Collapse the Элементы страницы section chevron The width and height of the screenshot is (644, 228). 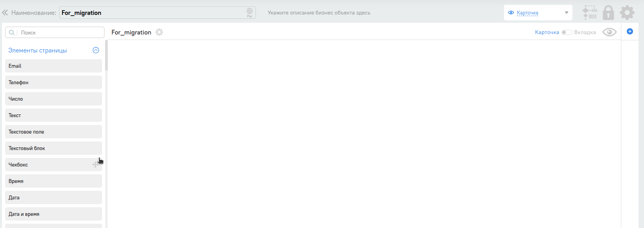click(96, 50)
